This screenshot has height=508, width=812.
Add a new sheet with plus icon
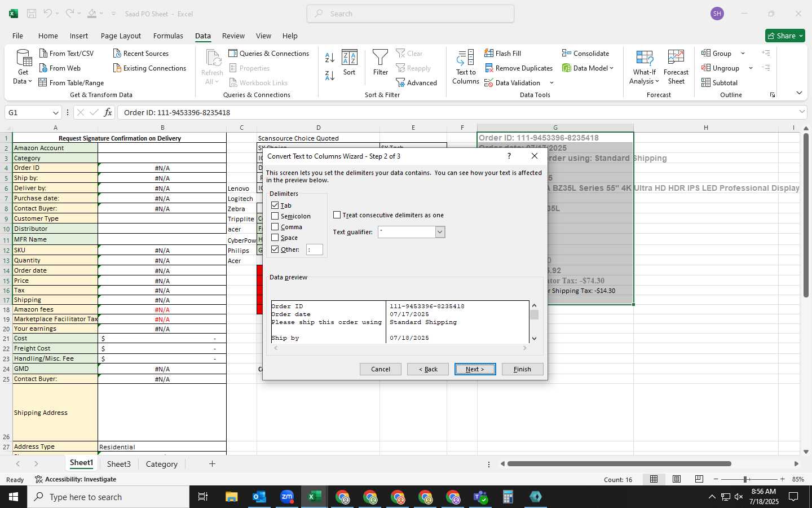pos(212,464)
